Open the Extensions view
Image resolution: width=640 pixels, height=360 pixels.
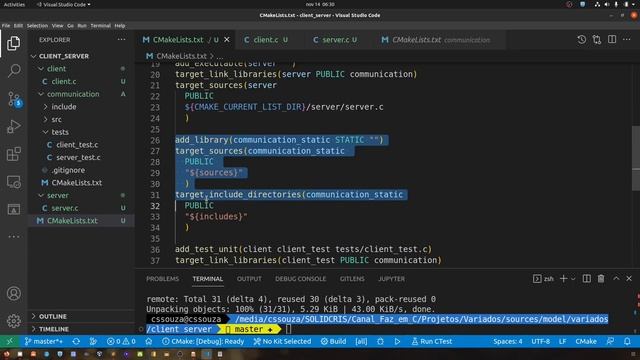click(13, 154)
